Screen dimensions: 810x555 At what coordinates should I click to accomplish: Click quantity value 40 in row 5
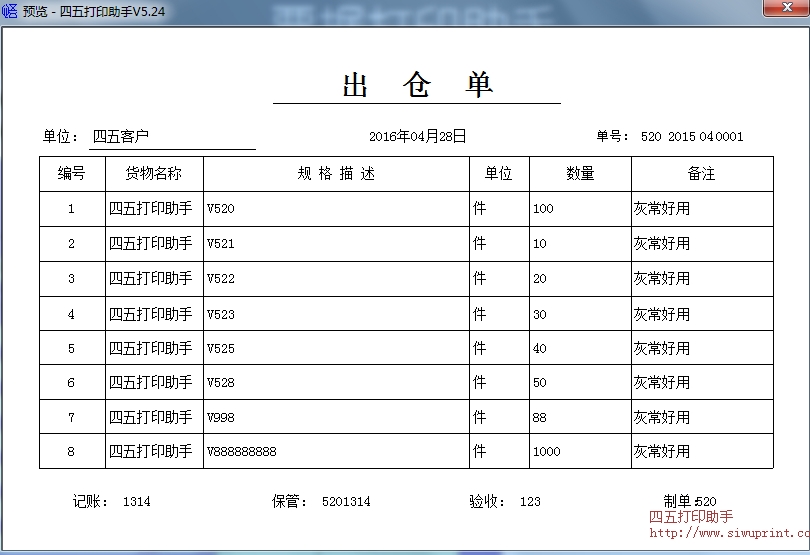539,348
